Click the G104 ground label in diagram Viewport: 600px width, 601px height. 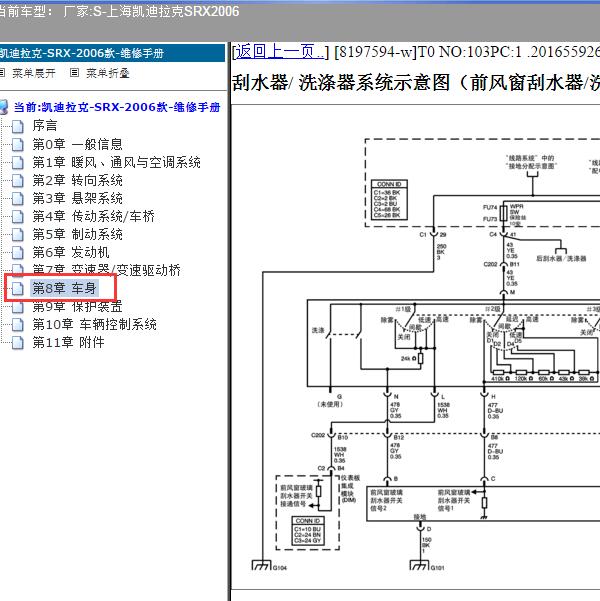pyautogui.click(x=280, y=567)
